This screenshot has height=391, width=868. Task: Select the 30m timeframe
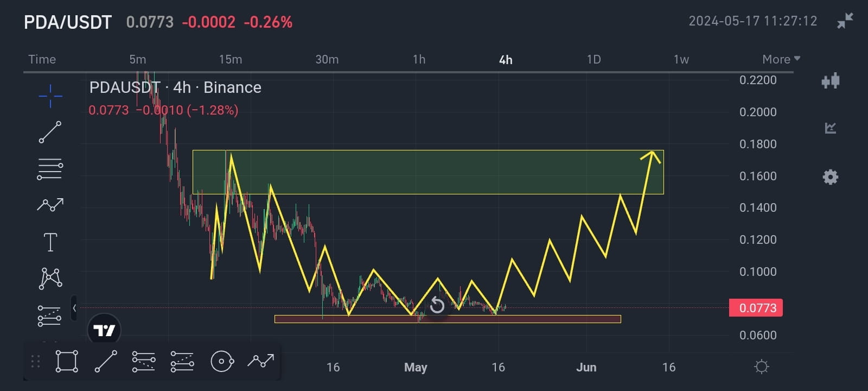(x=327, y=59)
